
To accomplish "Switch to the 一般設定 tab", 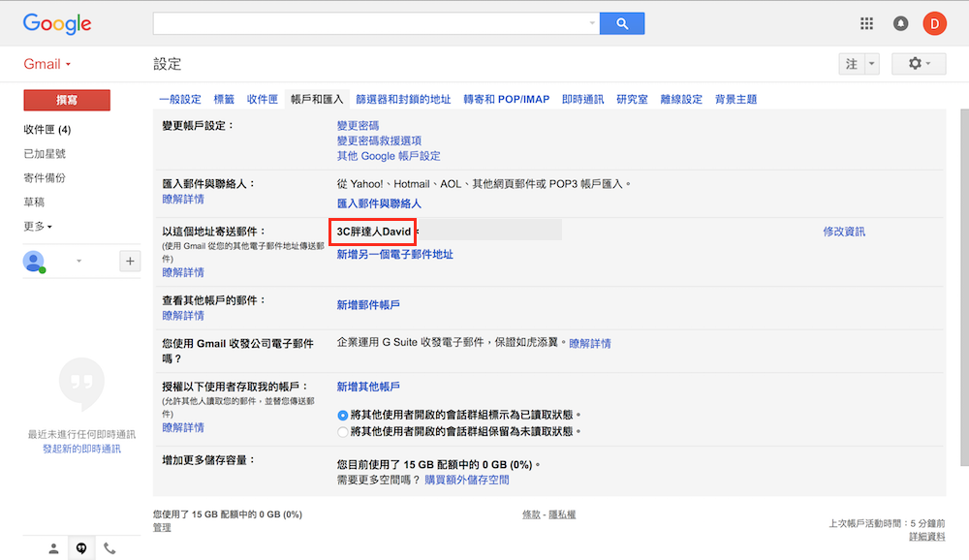I will click(x=180, y=99).
